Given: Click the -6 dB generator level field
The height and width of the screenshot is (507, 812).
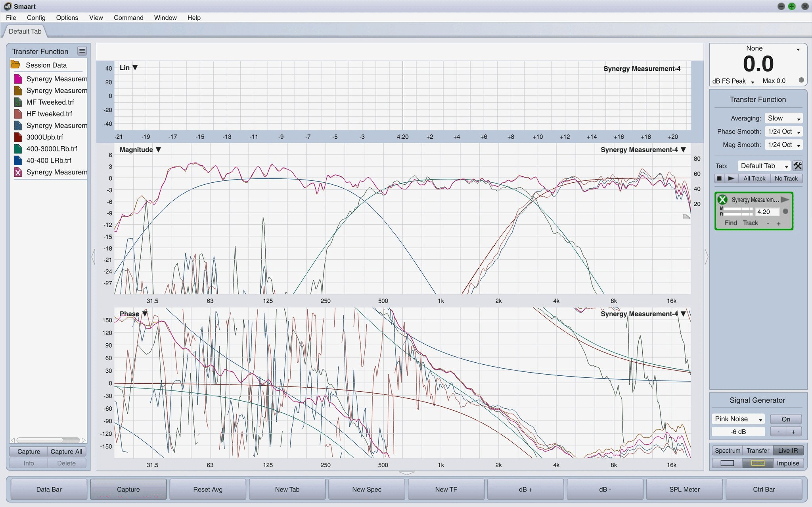Looking at the screenshot, I should click(x=738, y=432).
